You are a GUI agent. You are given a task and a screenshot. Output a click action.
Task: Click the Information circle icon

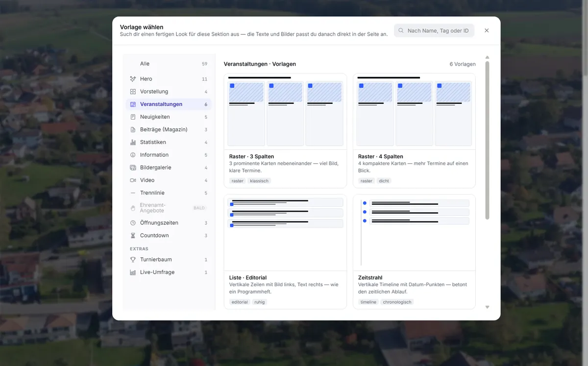(133, 155)
